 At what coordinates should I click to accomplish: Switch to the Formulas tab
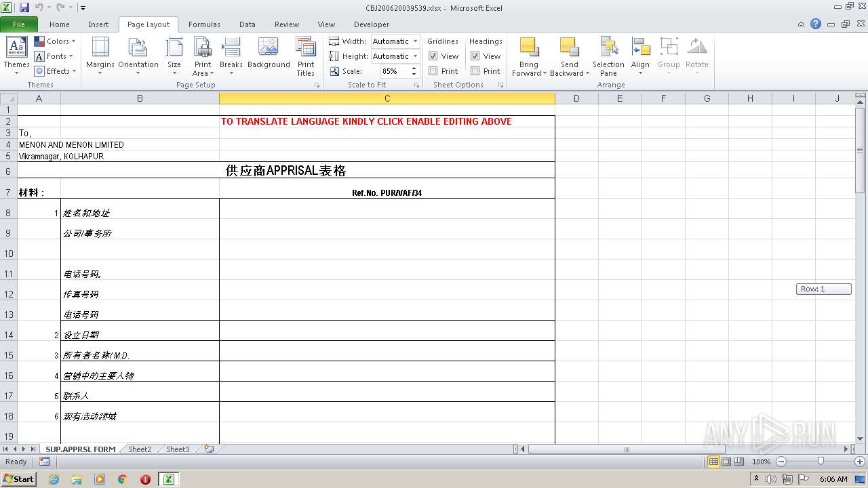204,24
